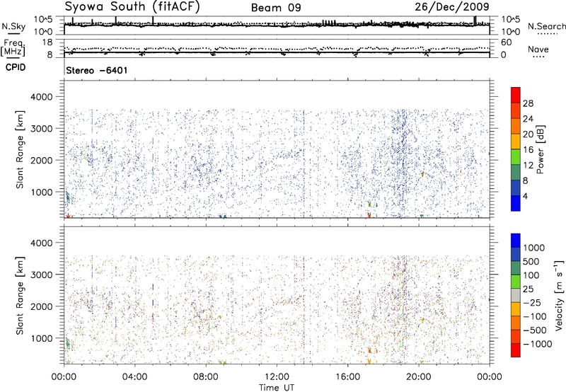Click the red-orange echo near 17:00 in velocity panel
Screen dimensions: 566x392
point(370,350)
